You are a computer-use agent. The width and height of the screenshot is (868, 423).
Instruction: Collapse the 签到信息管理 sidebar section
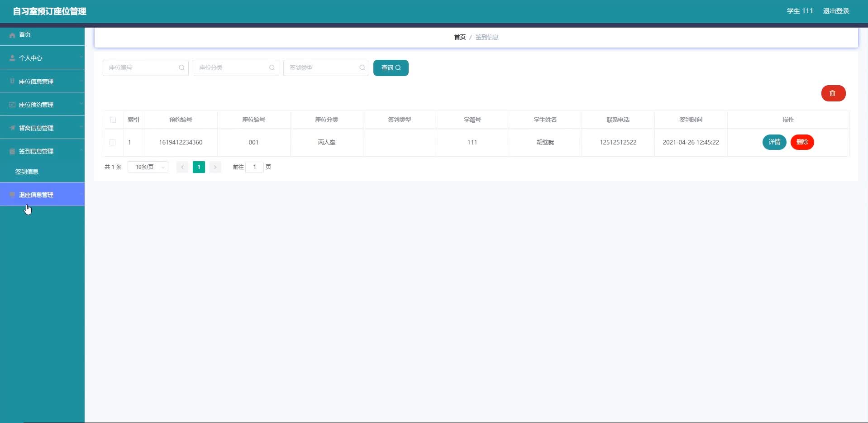pos(42,151)
